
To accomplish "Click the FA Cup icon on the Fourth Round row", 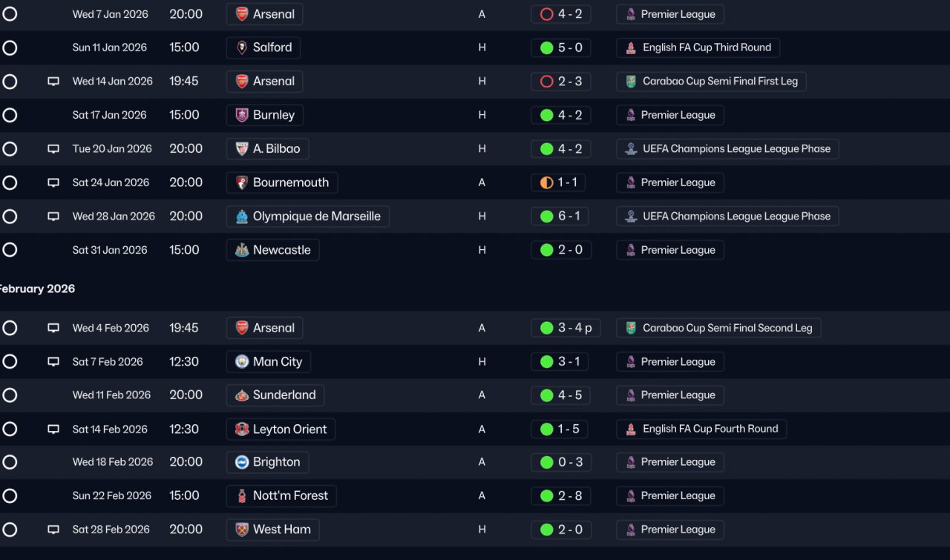I will [630, 429].
